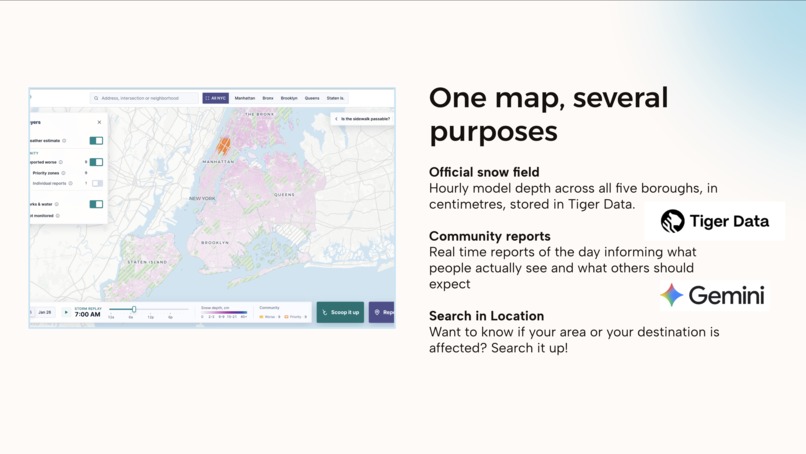Open info icon beside not monitored

click(58, 216)
